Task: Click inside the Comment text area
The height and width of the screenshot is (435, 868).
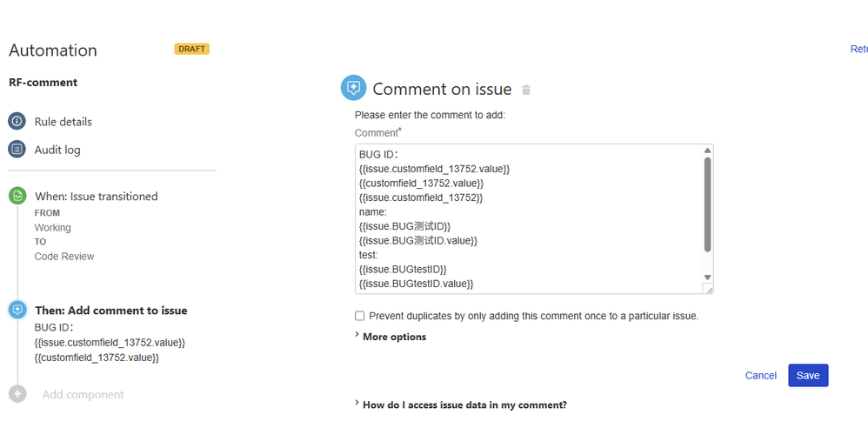Action: click(x=529, y=219)
